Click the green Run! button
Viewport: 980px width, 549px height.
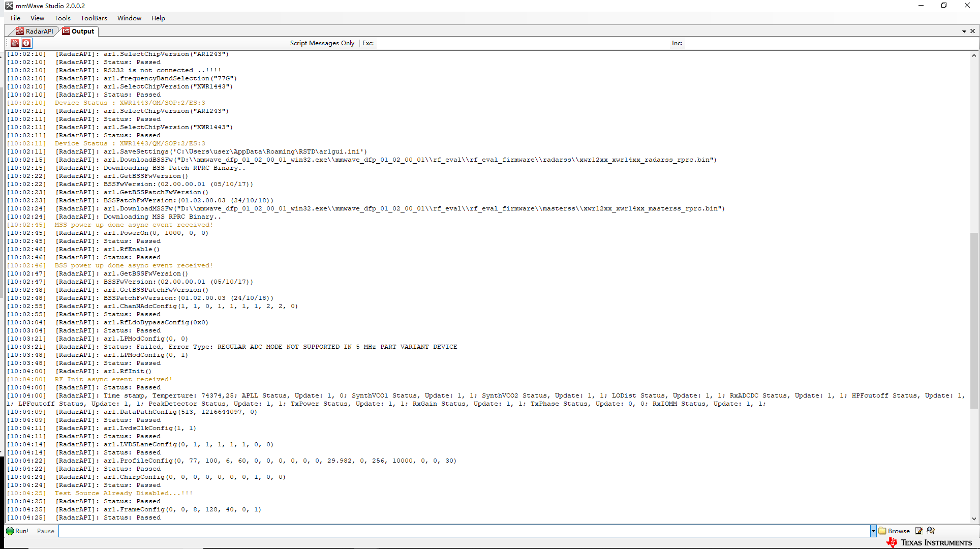point(17,531)
